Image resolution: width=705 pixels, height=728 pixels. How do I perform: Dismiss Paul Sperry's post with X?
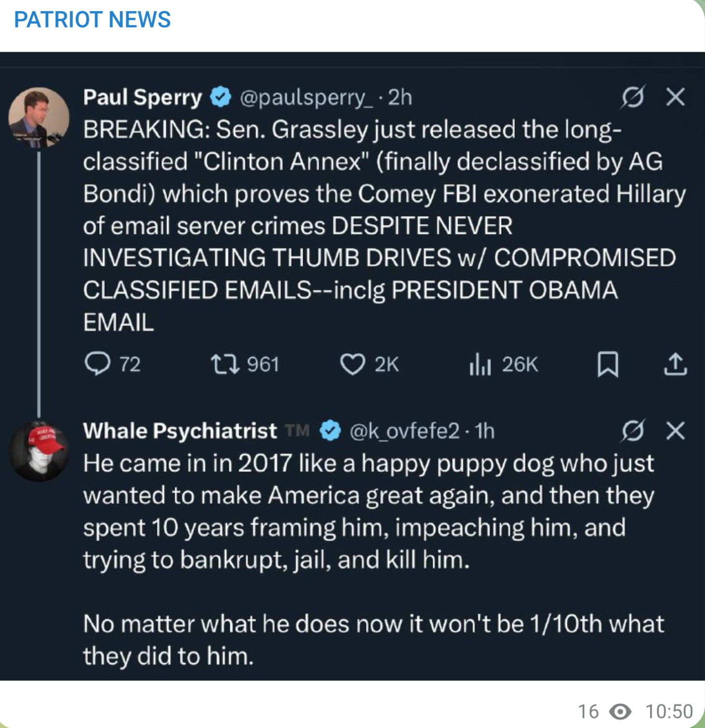(675, 97)
